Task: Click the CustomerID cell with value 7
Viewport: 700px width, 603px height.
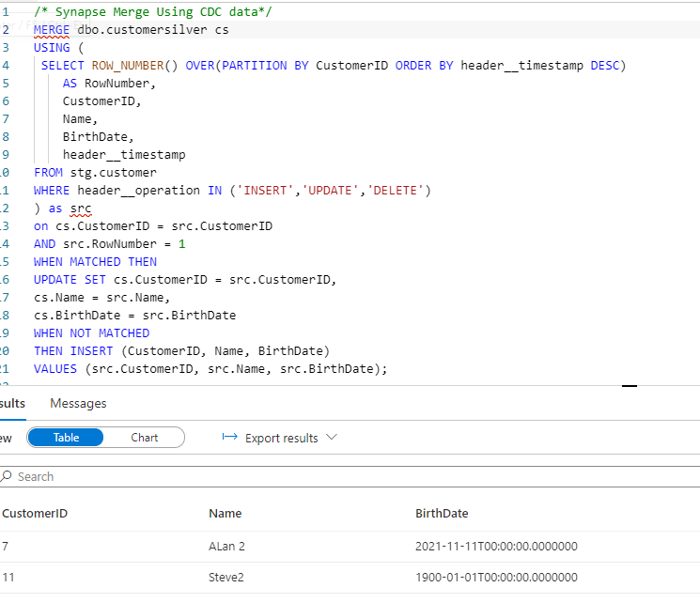Action: 6,546
